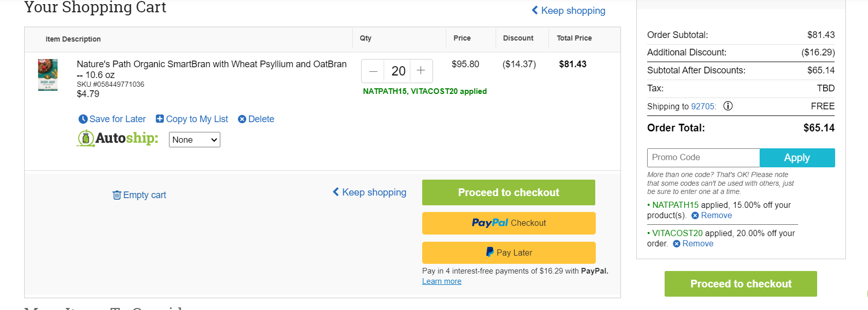Click the shipping info circle icon
The width and height of the screenshot is (868, 310).
coord(728,106)
